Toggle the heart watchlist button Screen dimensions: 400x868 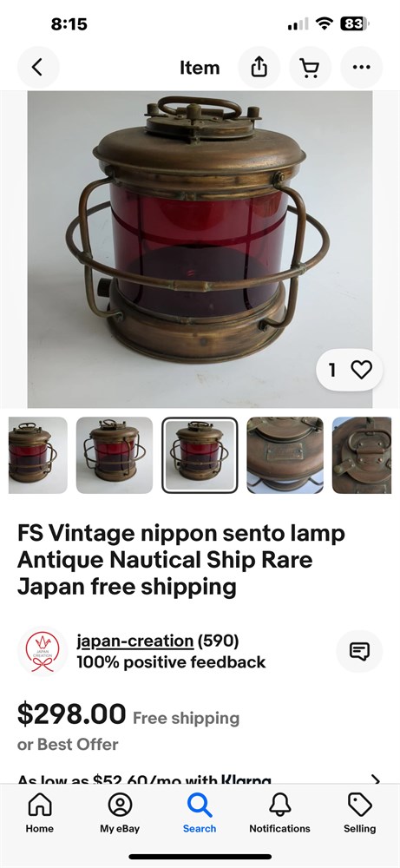pos(361,370)
